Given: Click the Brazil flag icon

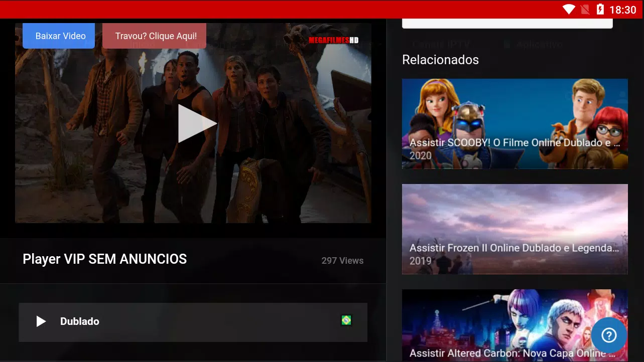Looking at the screenshot, I should [x=346, y=320].
